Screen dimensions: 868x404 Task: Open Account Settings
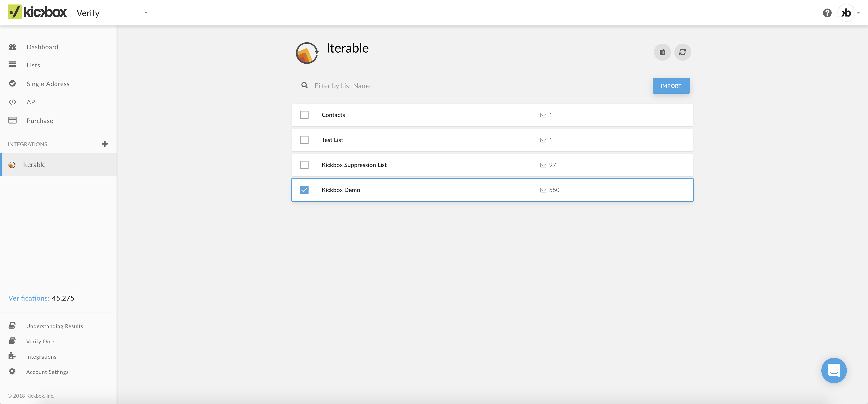47,372
